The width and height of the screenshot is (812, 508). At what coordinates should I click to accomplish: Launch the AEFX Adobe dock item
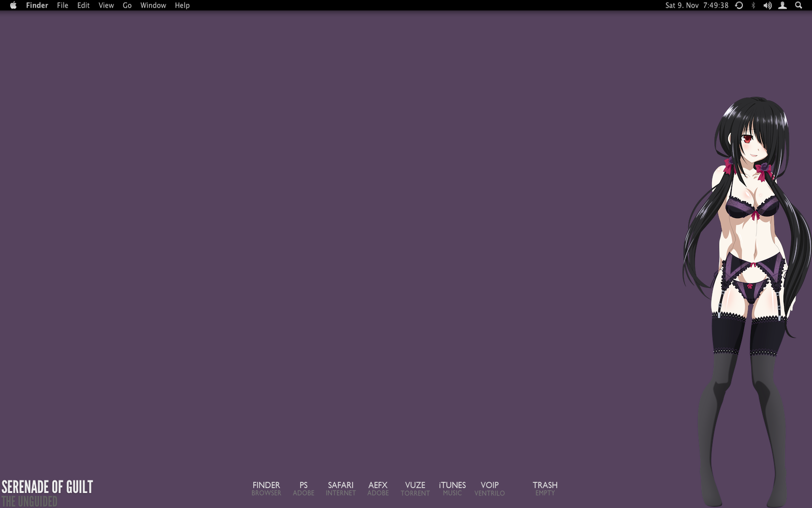(x=378, y=488)
